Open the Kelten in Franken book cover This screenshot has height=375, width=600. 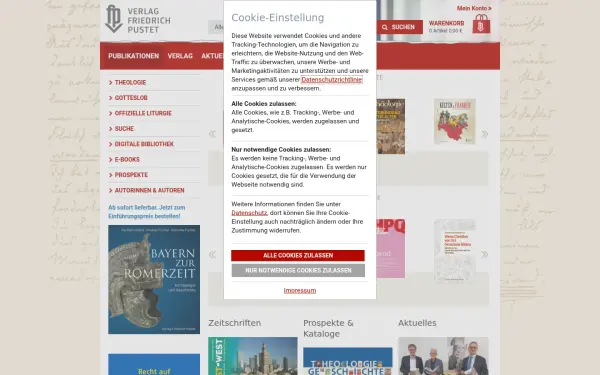coord(455,122)
